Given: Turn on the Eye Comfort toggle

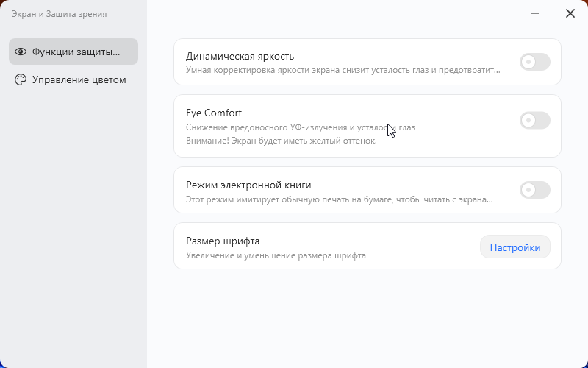Looking at the screenshot, I should (x=534, y=120).
